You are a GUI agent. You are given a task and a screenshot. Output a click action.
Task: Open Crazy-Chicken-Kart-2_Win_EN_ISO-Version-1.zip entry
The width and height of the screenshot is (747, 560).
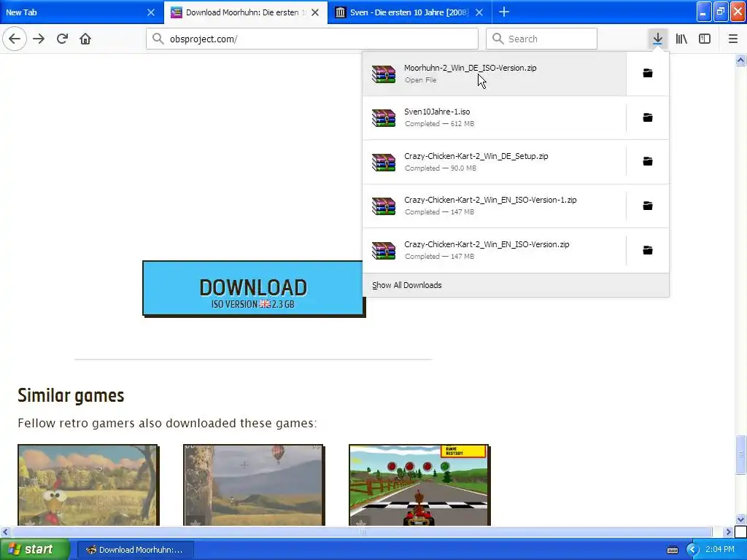click(494, 206)
